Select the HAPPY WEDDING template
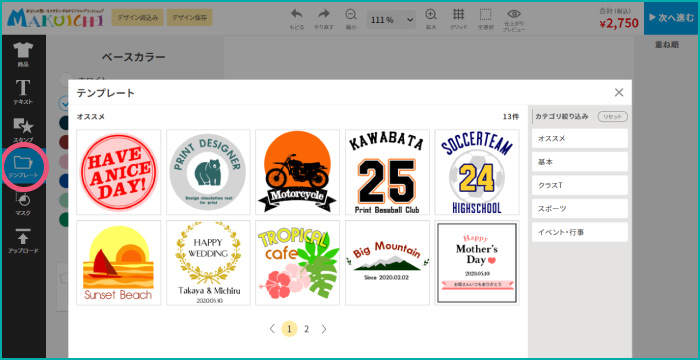 (208, 263)
